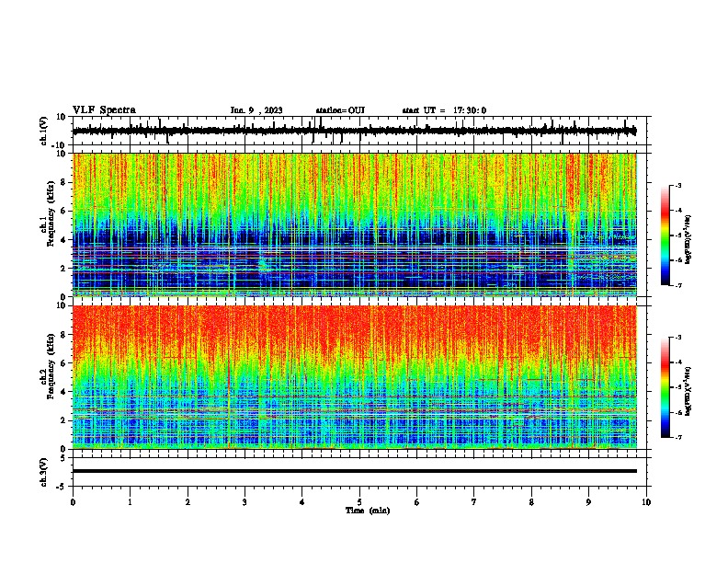Select the date label "Jan. 9, 2023"
This screenshot has width=728, height=563.
[x=256, y=110]
